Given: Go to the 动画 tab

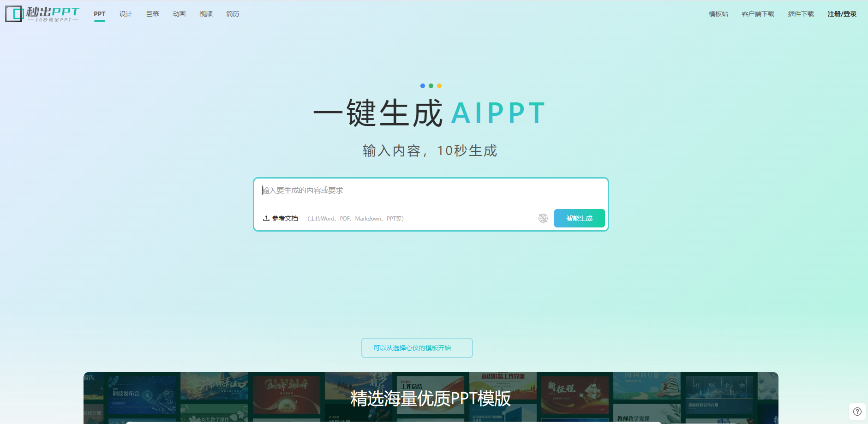Looking at the screenshot, I should 179,14.
